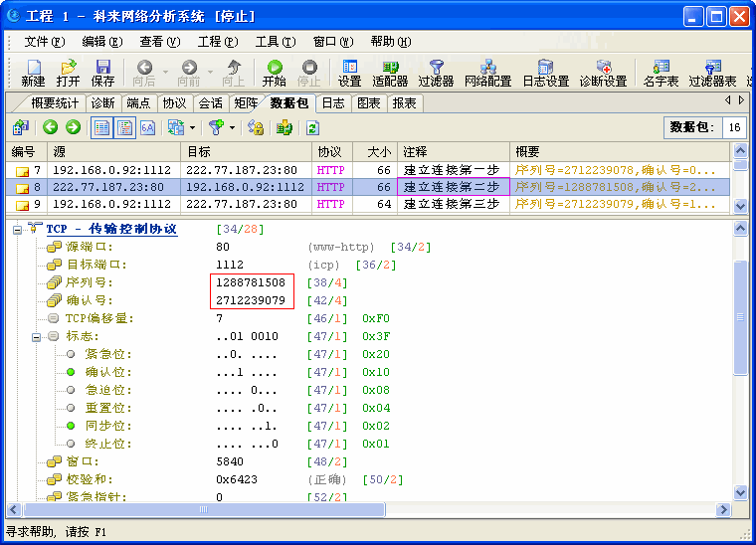Open 设置 (Settings) from the toolbar
The image size is (756, 545).
point(349,73)
